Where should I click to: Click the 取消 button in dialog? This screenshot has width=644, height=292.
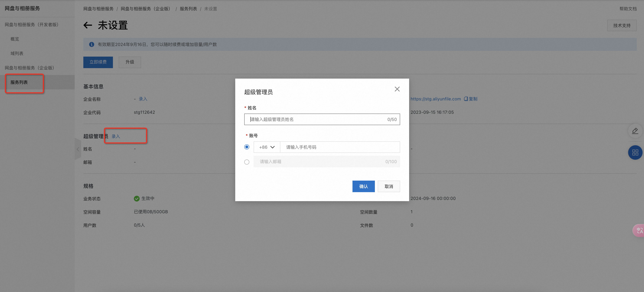click(x=389, y=186)
